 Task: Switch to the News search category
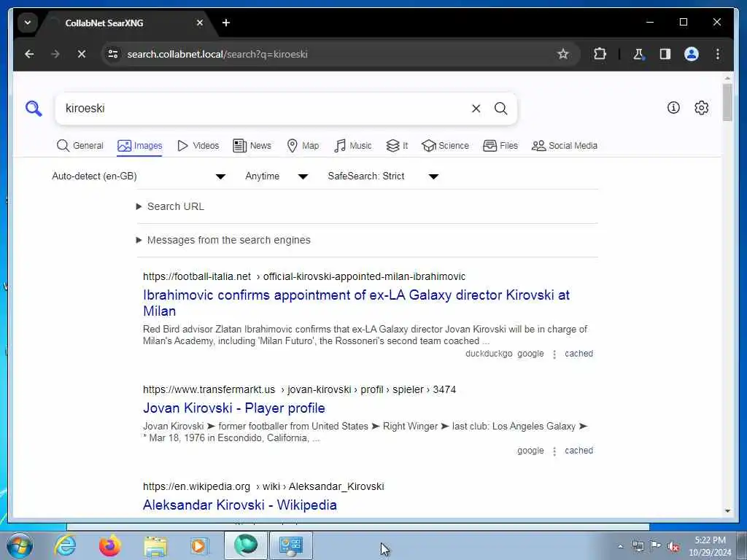pos(252,146)
